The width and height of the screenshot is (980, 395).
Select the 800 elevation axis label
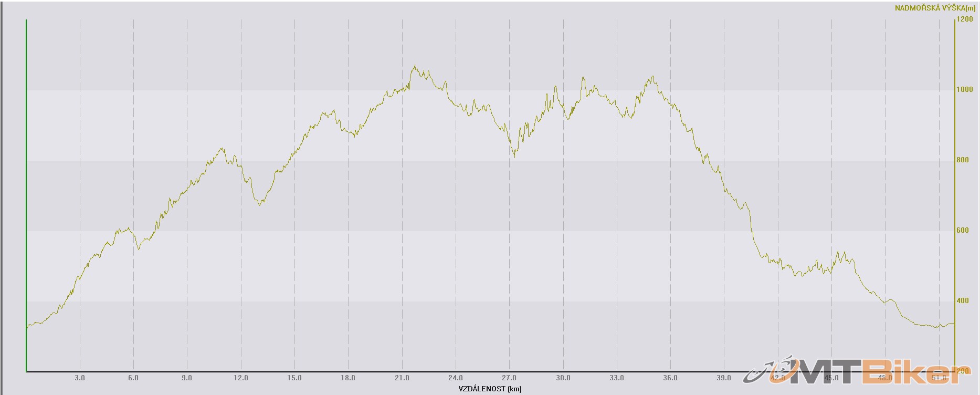coord(963,160)
